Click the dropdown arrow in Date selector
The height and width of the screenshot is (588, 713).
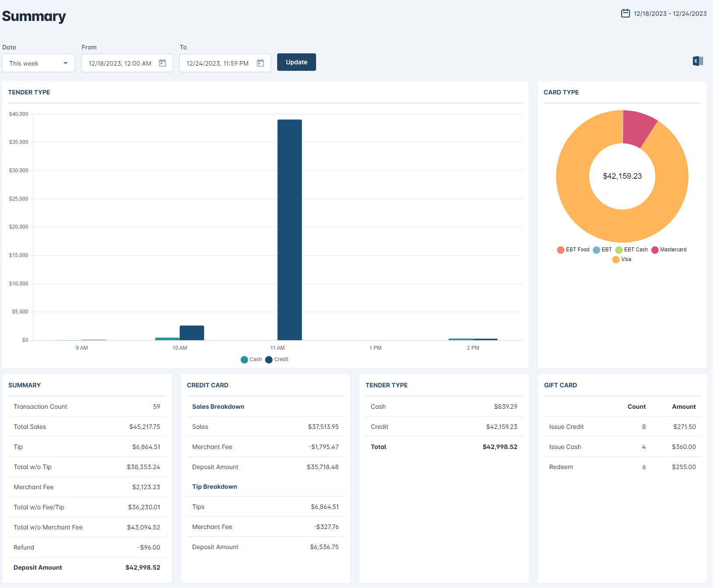pyautogui.click(x=66, y=63)
